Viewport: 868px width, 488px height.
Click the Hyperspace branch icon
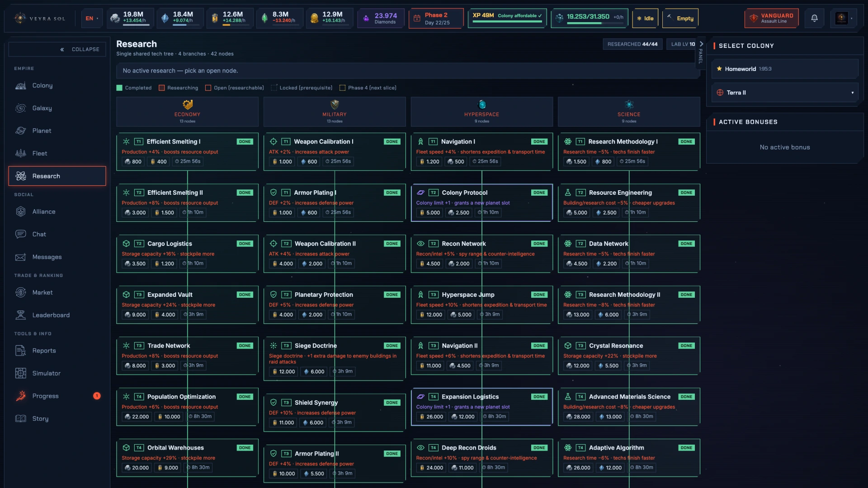pos(482,105)
